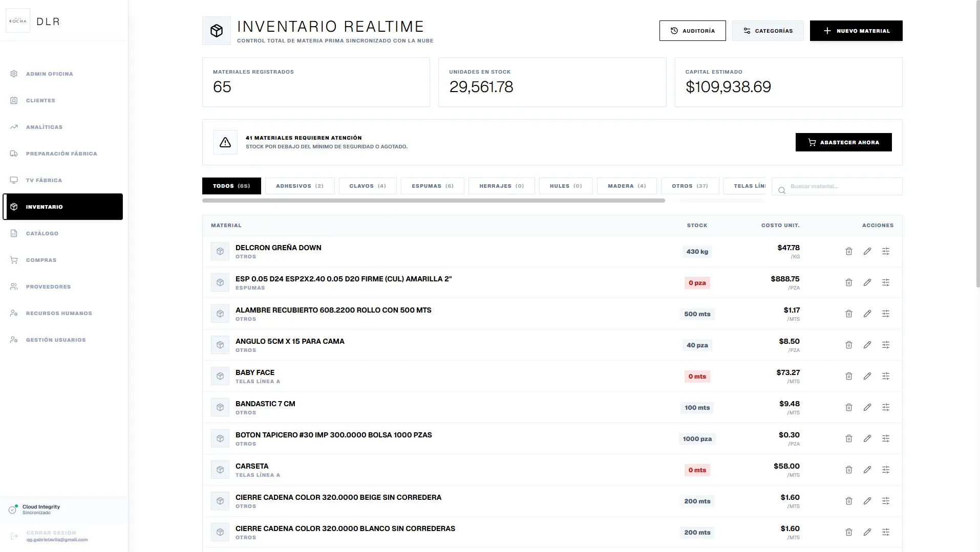Edit BABY FACE material with pencil icon
This screenshot has height=552, width=980.
click(867, 376)
